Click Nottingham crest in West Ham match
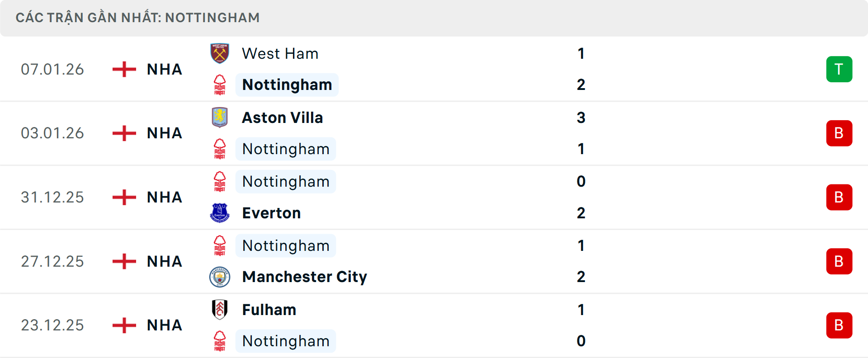 coord(220,85)
